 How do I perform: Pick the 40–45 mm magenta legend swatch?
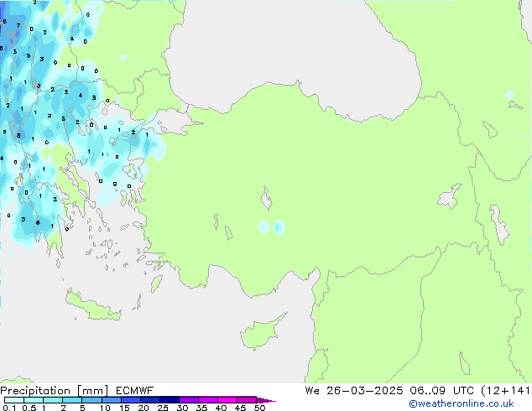click(227, 400)
